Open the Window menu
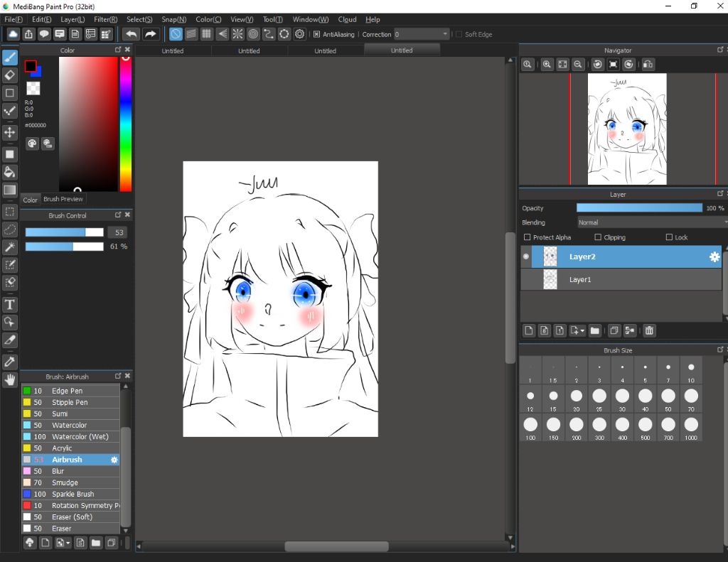The height and width of the screenshot is (562, 728). pos(310,19)
